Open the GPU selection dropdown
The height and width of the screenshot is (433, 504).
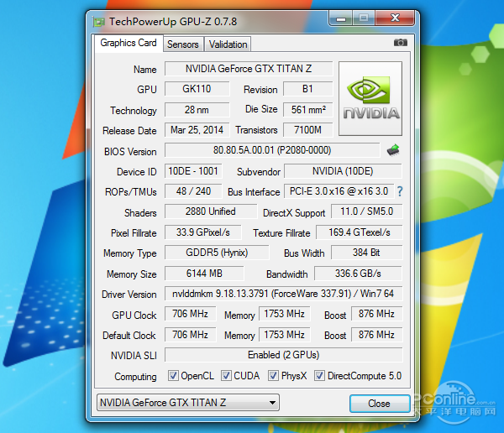click(x=188, y=403)
